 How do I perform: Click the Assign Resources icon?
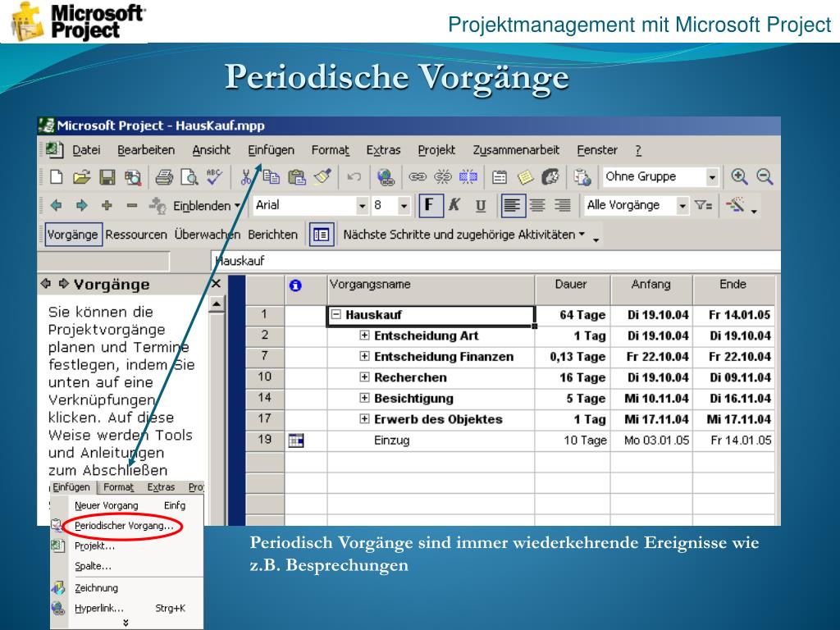[x=550, y=177]
